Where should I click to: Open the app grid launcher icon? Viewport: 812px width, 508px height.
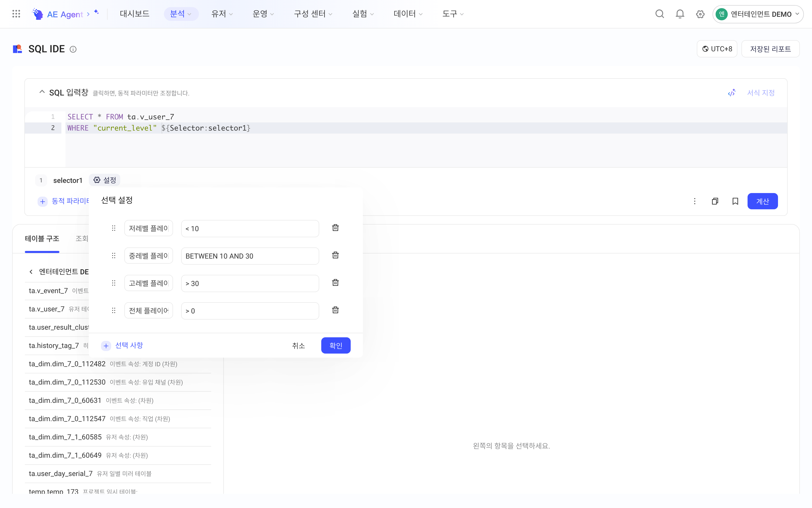(16, 14)
